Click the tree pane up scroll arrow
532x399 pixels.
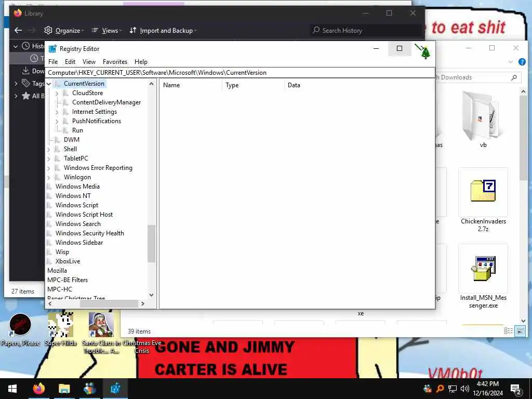pyautogui.click(x=151, y=84)
